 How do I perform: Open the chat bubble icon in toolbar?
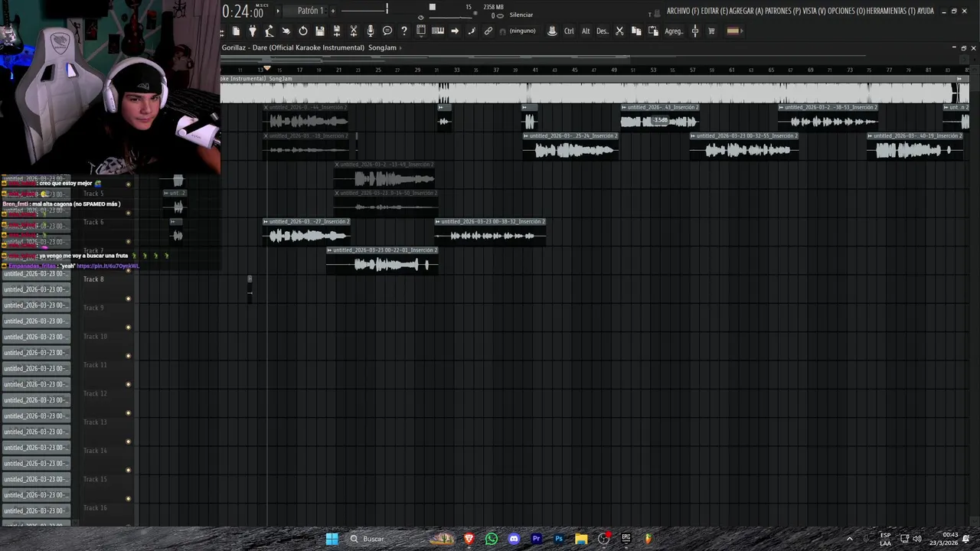[x=387, y=31]
